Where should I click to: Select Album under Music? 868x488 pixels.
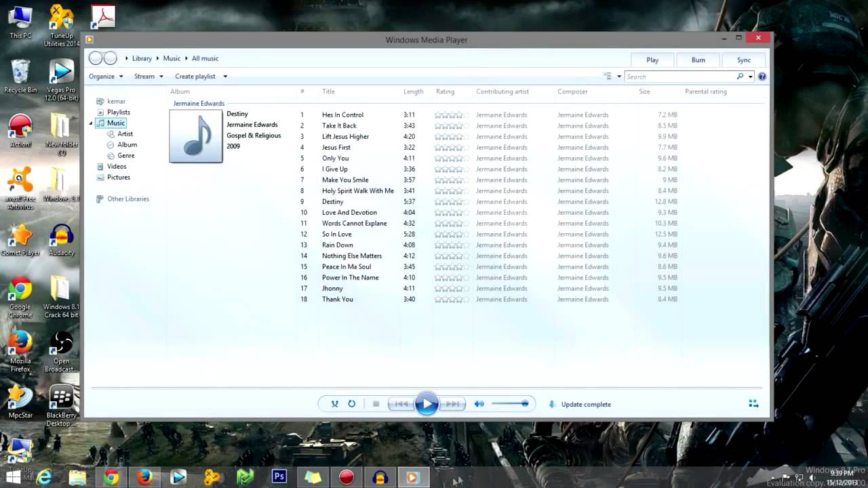(127, 144)
